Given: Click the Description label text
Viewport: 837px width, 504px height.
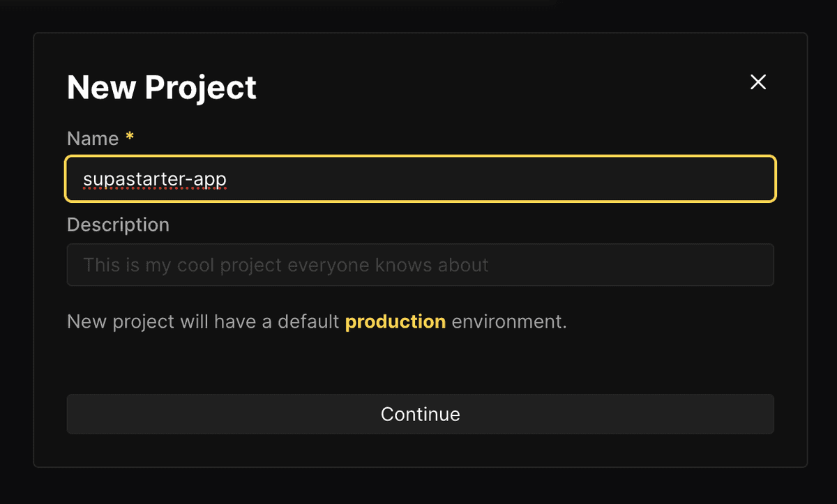Looking at the screenshot, I should 118,225.
